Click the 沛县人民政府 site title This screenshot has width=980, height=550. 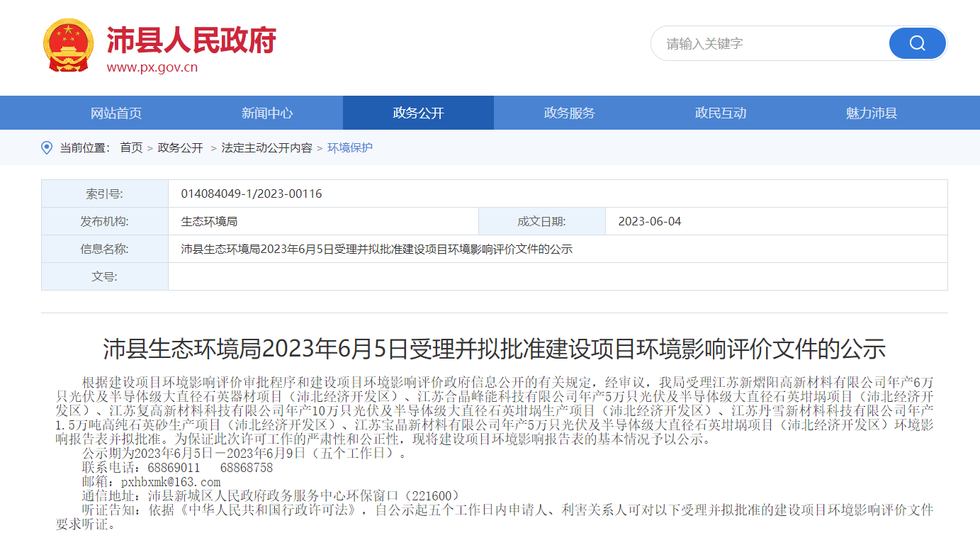191,40
